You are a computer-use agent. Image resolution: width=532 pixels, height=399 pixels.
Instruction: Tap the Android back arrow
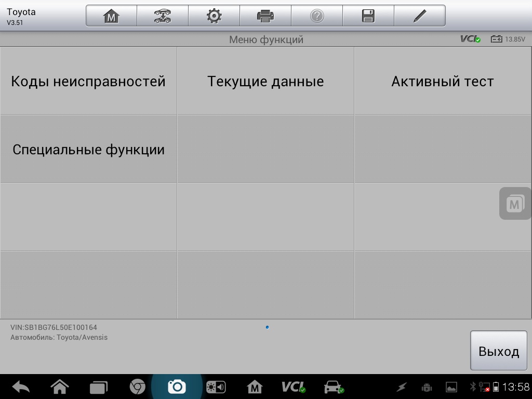pyautogui.click(x=21, y=387)
